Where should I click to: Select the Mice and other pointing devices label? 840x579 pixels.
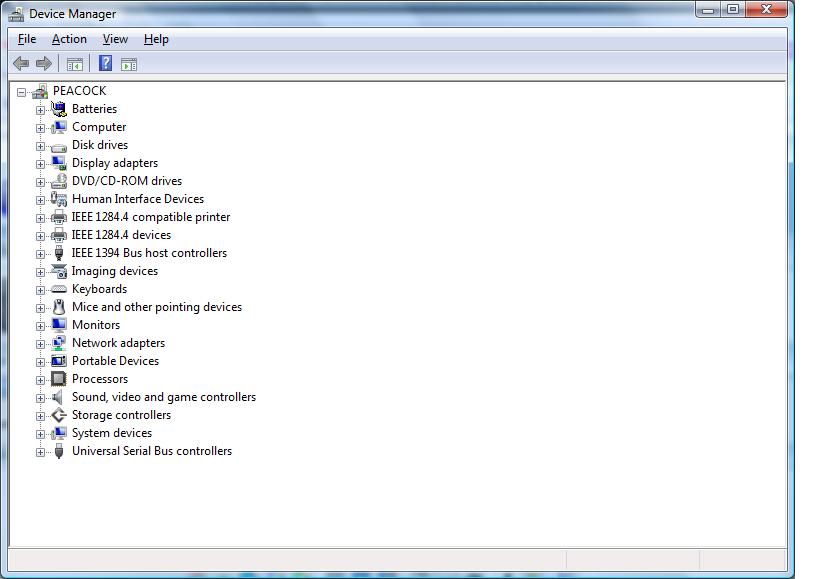pyautogui.click(x=157, y=307)
